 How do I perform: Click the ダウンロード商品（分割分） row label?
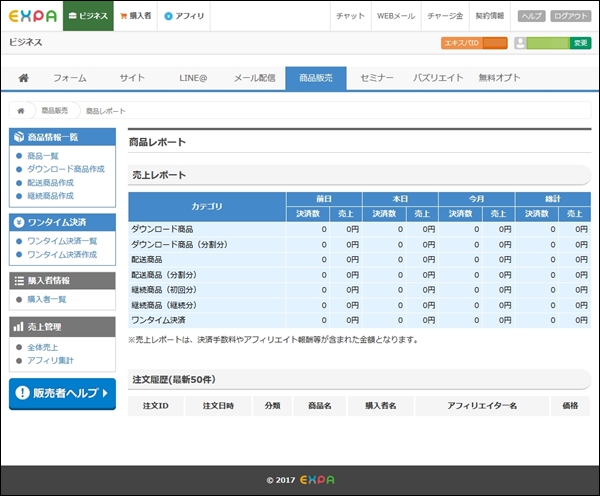(x=179, y=245)
